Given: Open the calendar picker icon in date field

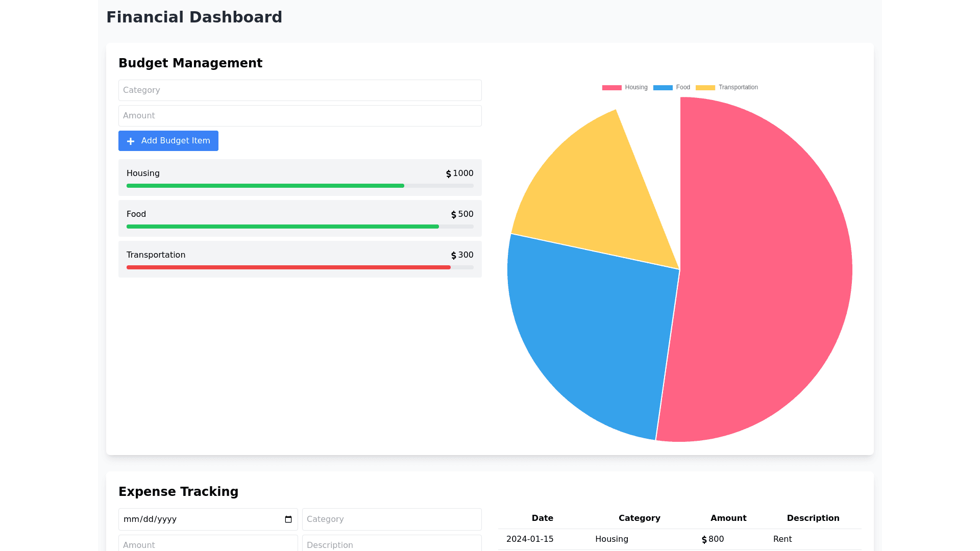Looking at the screenshot, I should pos(288,519).
